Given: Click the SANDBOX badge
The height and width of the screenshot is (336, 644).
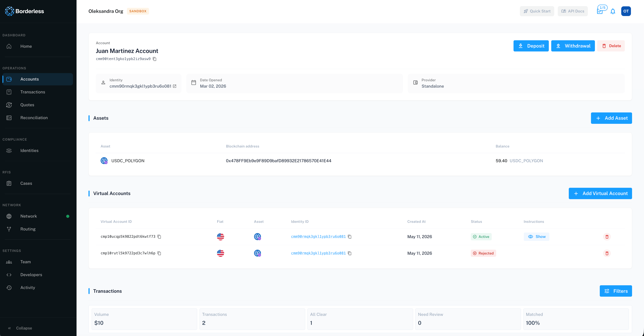Looking at the screenshot, I should 138,11.
